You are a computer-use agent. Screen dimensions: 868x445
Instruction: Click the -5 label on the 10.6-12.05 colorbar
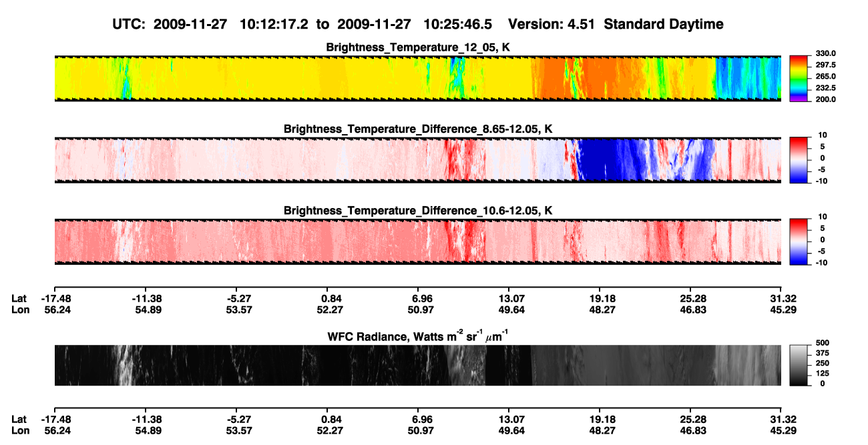(823, 252)
